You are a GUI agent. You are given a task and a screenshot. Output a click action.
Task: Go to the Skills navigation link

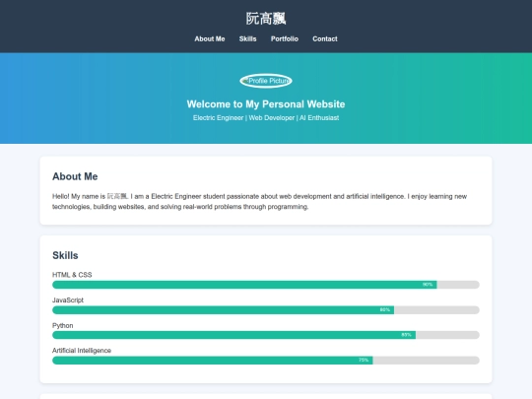[x=247, y=39]
